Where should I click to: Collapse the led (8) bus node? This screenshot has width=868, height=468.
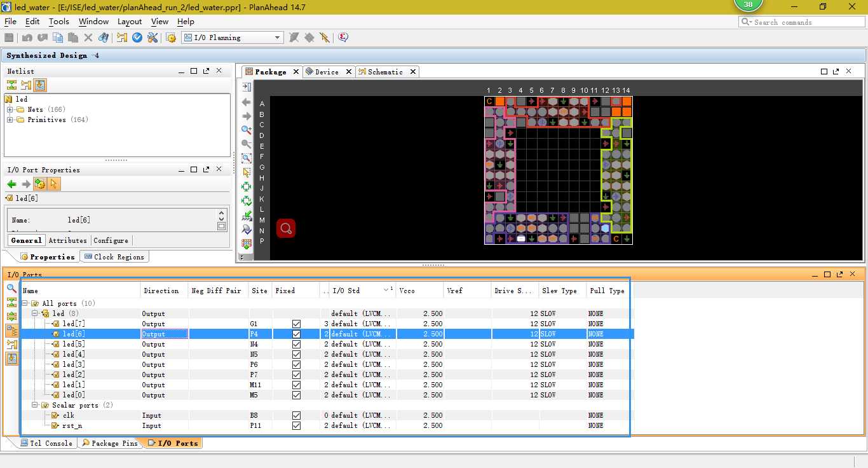(x=36, y=313)
